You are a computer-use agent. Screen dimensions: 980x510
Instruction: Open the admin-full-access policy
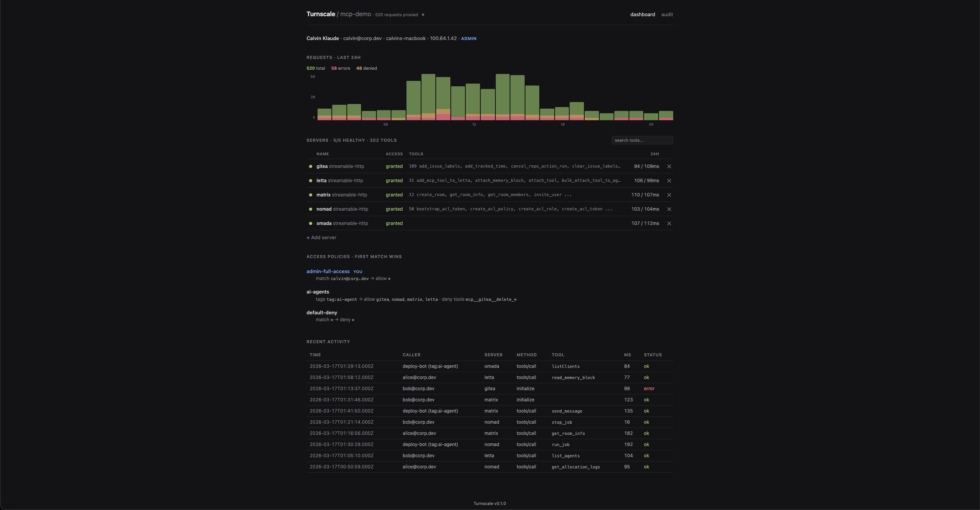[x=328, y=272]
